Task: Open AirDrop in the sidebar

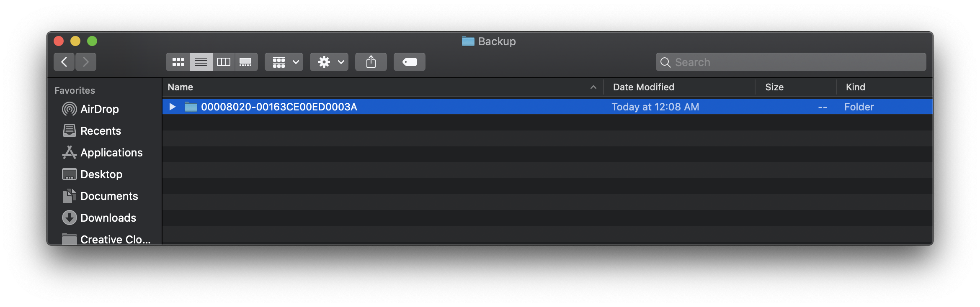Action: click(99, 109)
